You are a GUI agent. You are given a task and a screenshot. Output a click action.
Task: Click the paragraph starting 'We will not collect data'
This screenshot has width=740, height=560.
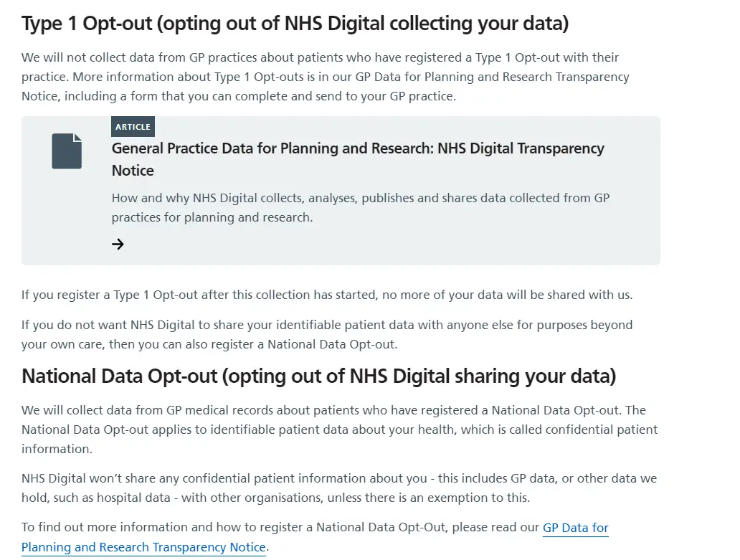coord(325,77)
